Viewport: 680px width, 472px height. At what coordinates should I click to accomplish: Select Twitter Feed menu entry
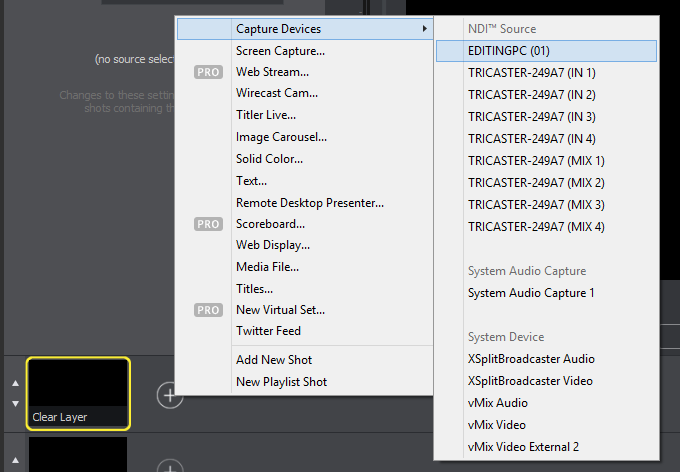268,331
